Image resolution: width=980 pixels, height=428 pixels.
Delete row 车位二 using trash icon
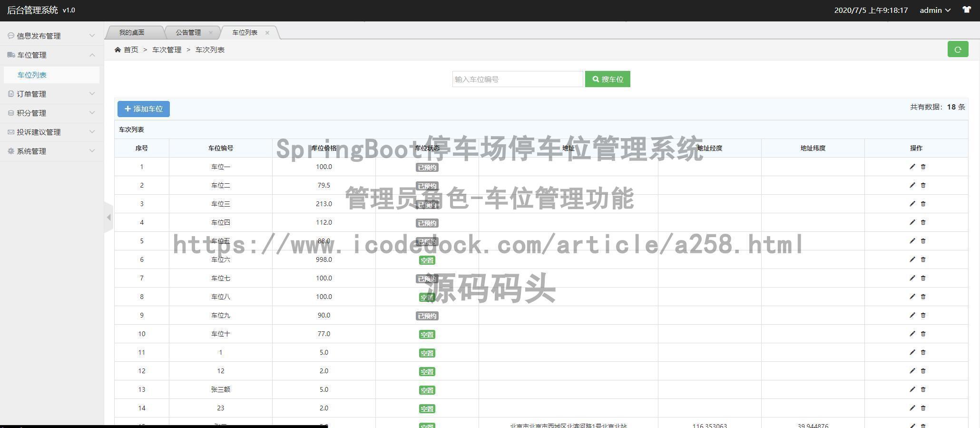[x=923, y=185]
